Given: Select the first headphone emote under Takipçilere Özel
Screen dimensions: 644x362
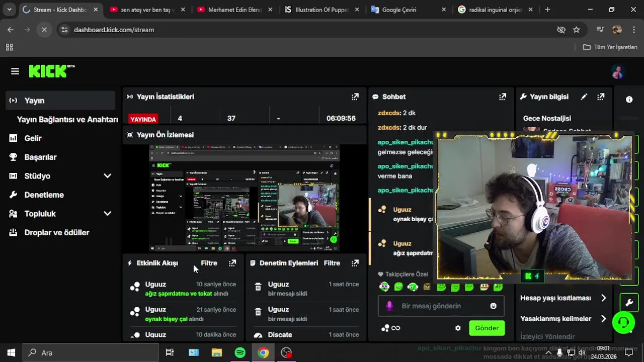Looking at the screenshot, I should tap(384, 287).
